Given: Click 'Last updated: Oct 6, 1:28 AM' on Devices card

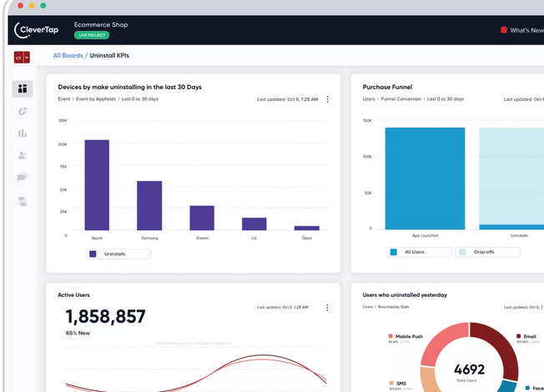Looking at the screenshot, I should coord(288,99).
